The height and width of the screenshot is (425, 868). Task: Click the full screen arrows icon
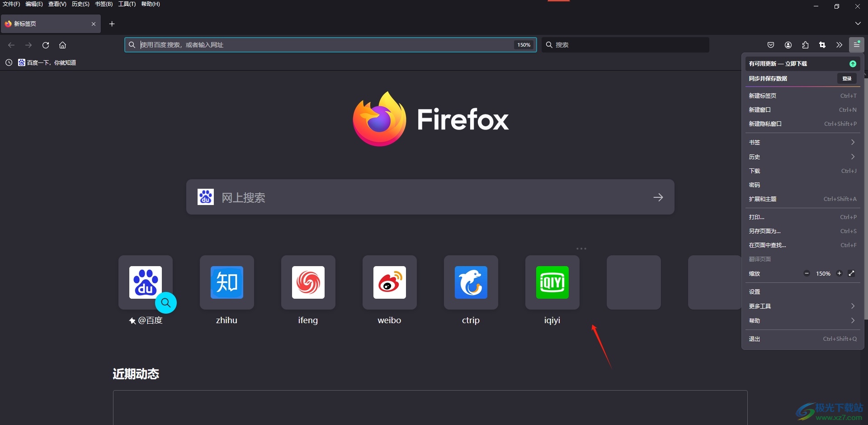(x=852, y=273)
